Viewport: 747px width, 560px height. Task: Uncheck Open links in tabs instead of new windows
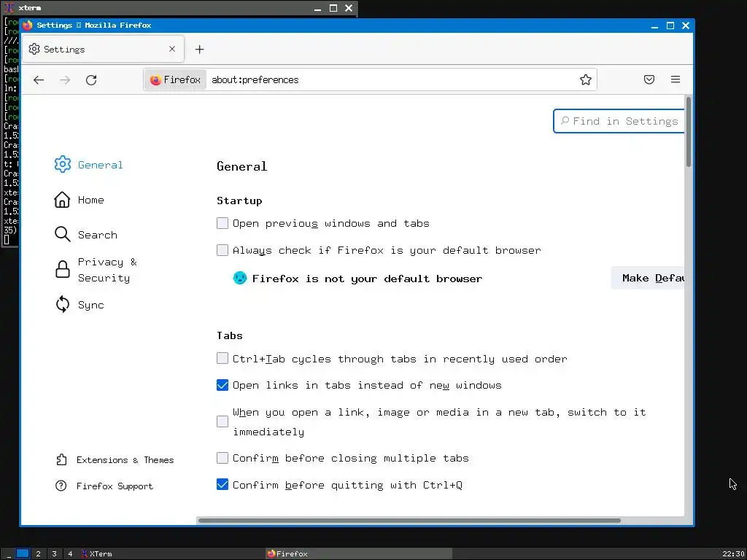(x=222, y=385)
